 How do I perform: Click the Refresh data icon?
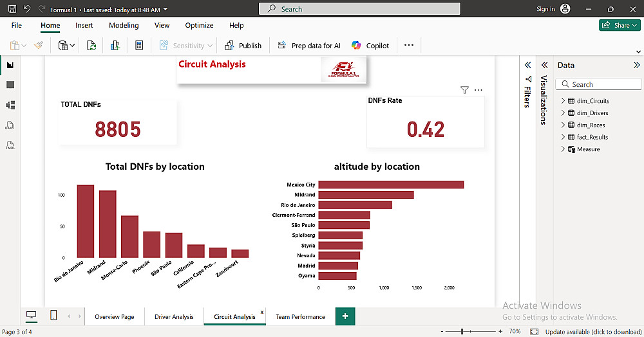[x=91, y=46]
